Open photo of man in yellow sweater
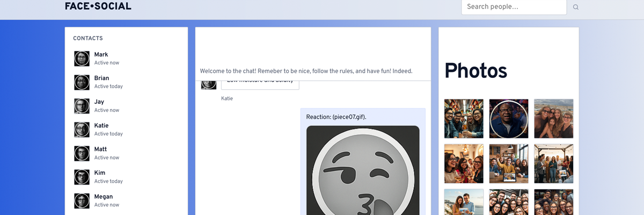Image resolution: width=644 pixels, height=215 pixels. (x=509, y=164)
